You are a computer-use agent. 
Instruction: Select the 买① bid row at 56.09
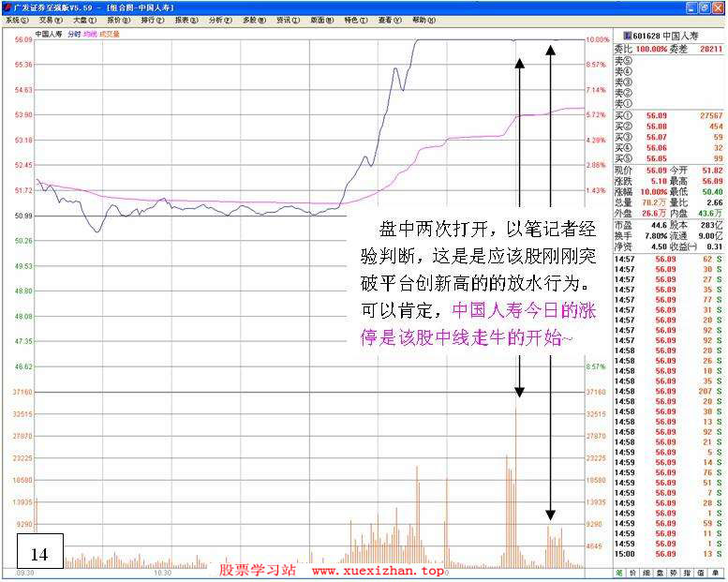(x=669, y=115)
